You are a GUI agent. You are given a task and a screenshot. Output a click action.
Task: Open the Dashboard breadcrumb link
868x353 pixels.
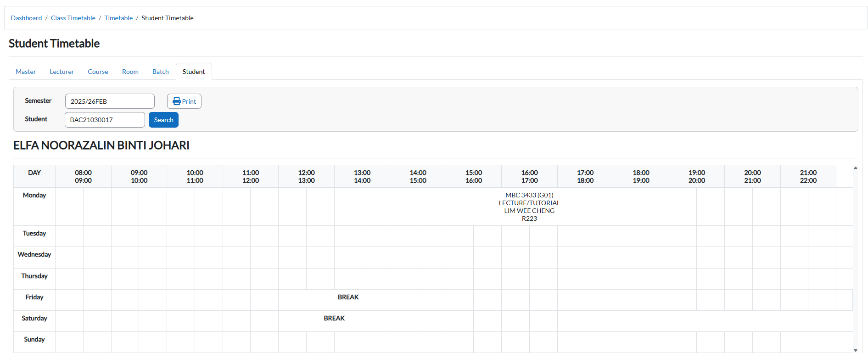pos(26,18)
